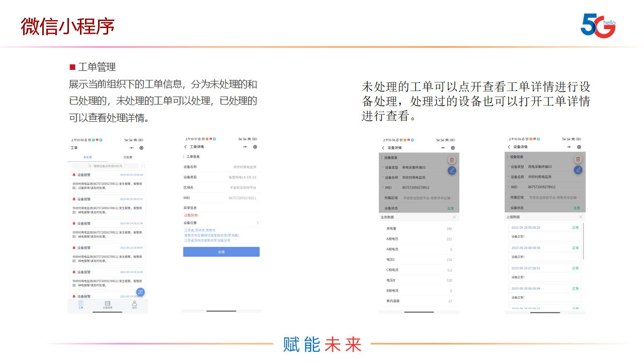The image size is (644, 362).
Task: Open the report entry 2023-09-28 09:58:26
Action: point(545,232)
